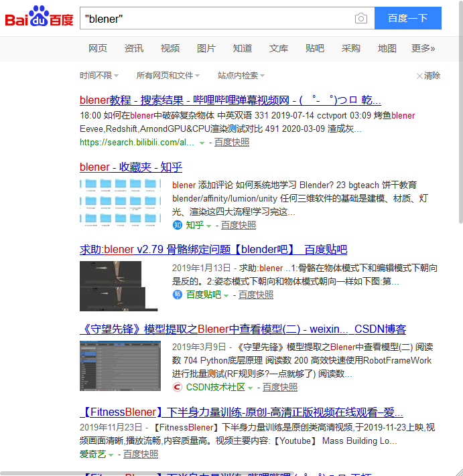Click the folder thumbnail of Zhihu result

point(121,203)
